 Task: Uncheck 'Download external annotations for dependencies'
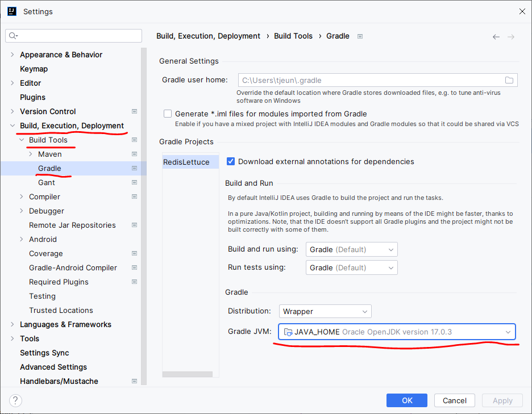(230, 161)
